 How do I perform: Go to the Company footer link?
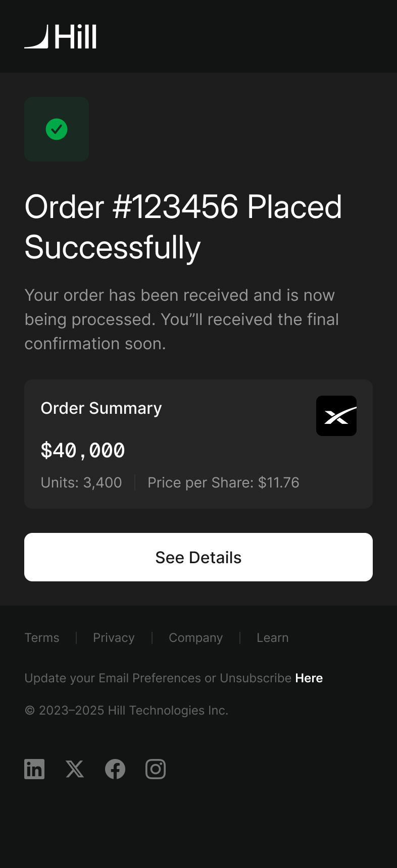click(x=195, y=638)
